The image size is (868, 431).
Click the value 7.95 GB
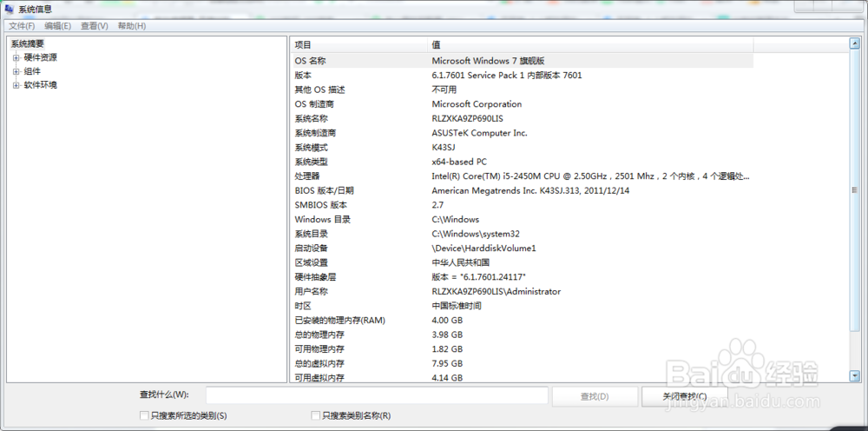click(x=447, y=363)
